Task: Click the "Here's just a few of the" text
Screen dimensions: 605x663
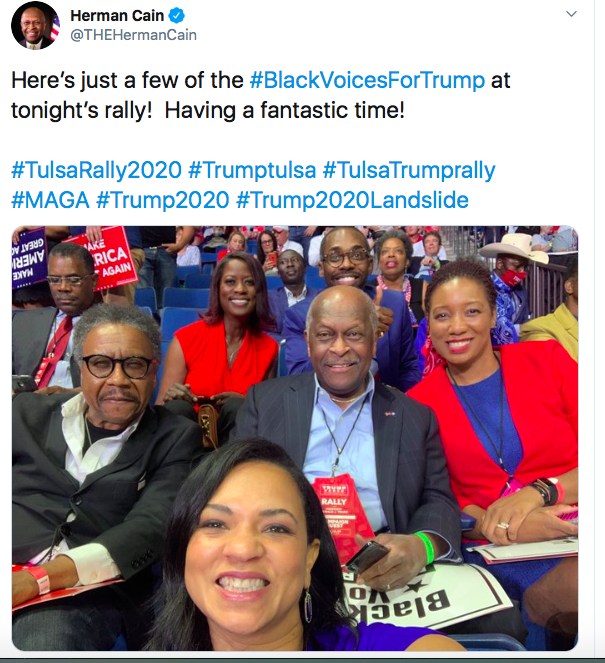Action: coord(127,80)
